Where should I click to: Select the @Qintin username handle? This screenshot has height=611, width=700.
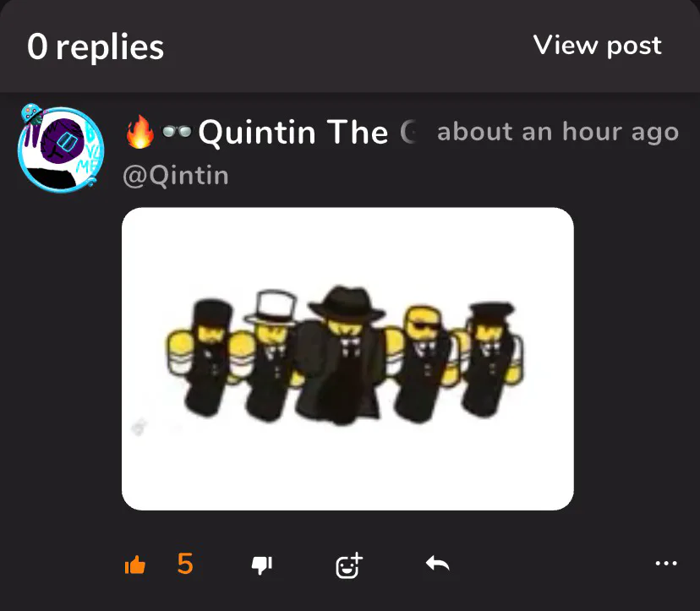(176, 176)
